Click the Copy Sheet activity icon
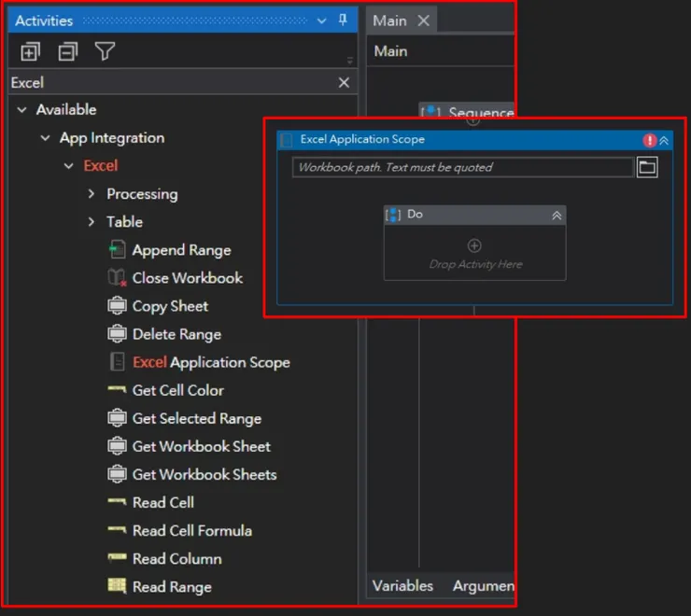Image resolution: width=691 pixels, height=616 pixels. pyautogui.click(x=117, y=306)
